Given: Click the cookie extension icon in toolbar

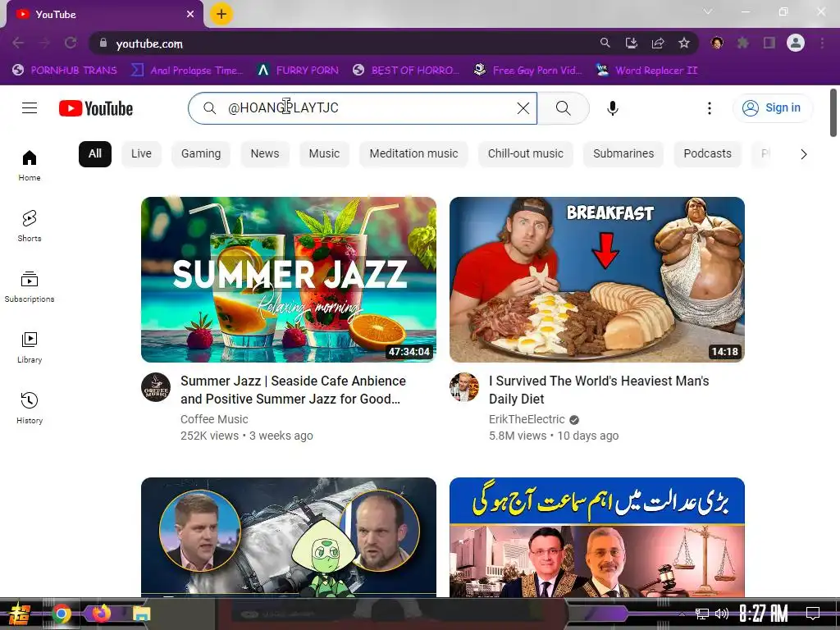Looking at the screenshot, I should point(717,43).
